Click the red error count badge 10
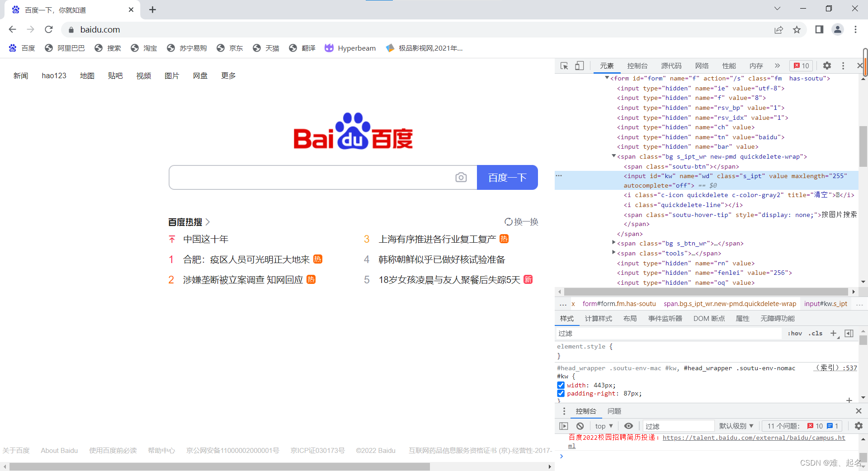The height and width of the screenshot is (471, 868). 802,66
